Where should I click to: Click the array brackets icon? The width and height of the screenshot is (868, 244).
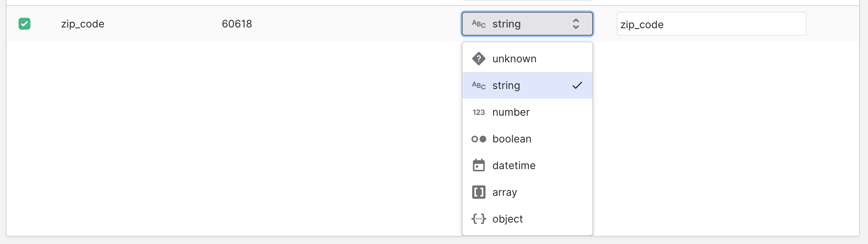click(x=478, y=192)
